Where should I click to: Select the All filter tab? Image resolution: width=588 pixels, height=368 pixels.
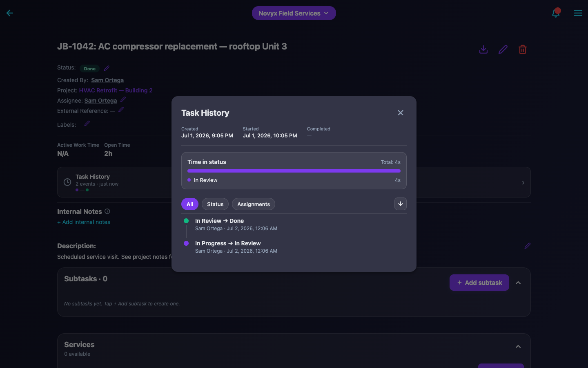click(x=190, y=204)
